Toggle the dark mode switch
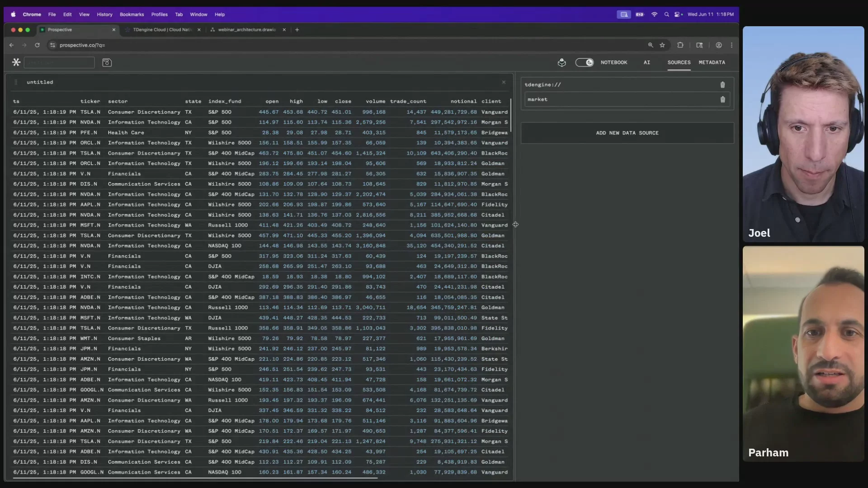This screenshot has height=488, width=868. tap(585, 62)
